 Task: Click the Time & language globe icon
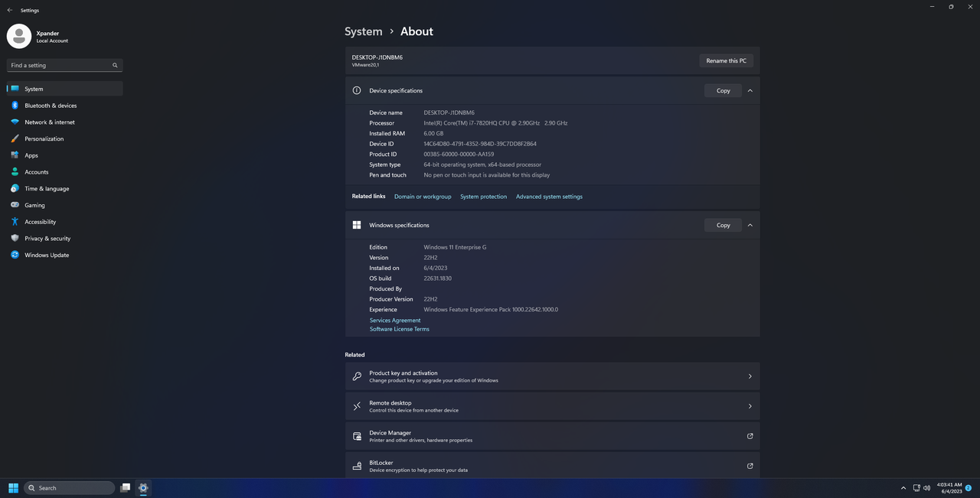pos(15,188)
